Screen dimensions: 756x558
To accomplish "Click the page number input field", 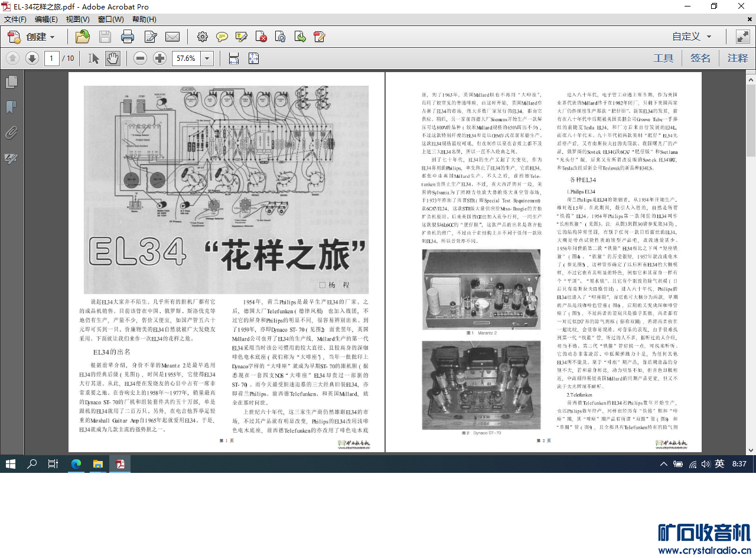I will [x=52, y=58].
